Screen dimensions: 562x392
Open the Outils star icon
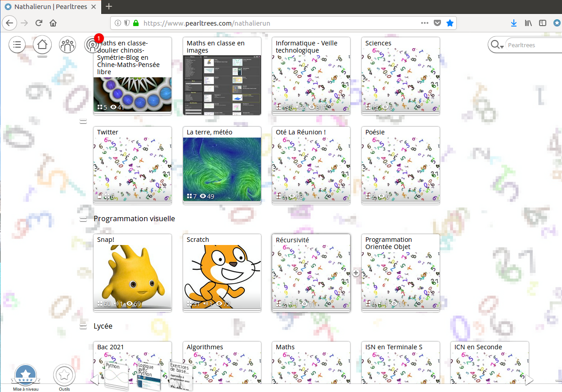(64, 374)
